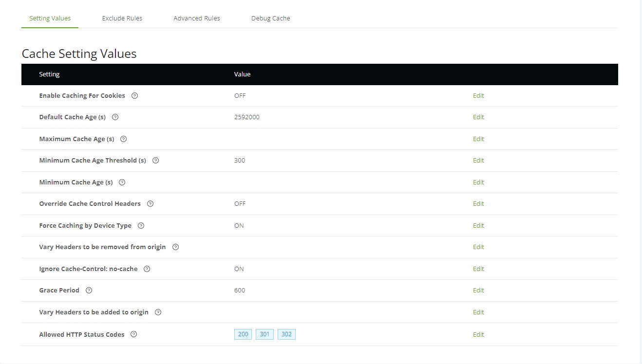
Task: Switch to the Exclude Rules tab
Action: pos(122,18)
